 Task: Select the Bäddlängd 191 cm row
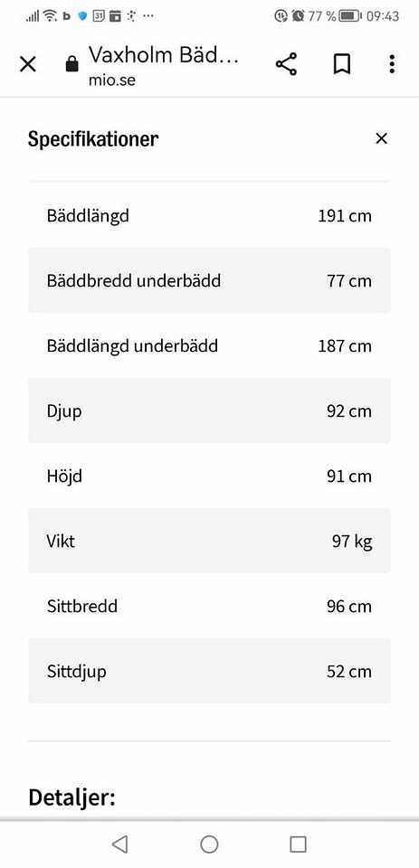click(210, 215)
